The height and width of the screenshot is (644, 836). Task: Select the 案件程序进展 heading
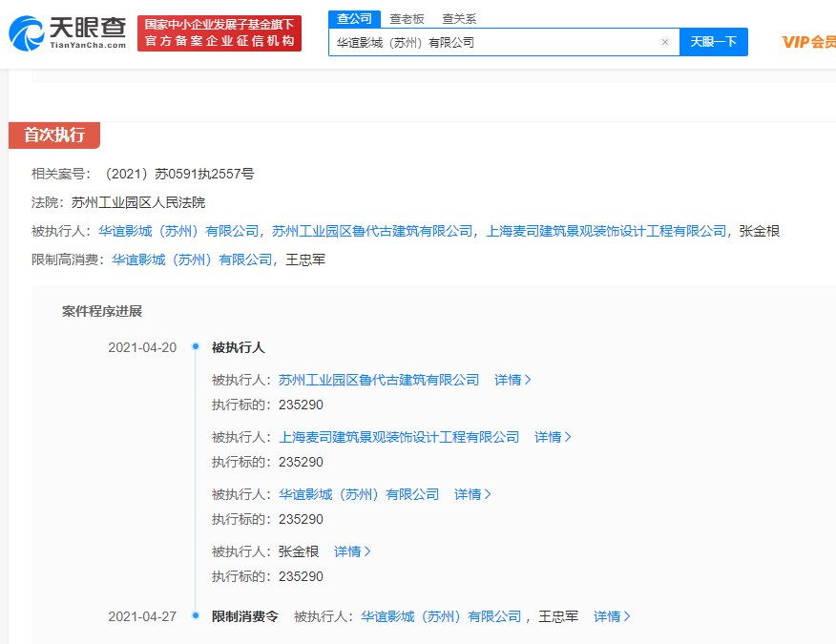(x=102, y=311)
